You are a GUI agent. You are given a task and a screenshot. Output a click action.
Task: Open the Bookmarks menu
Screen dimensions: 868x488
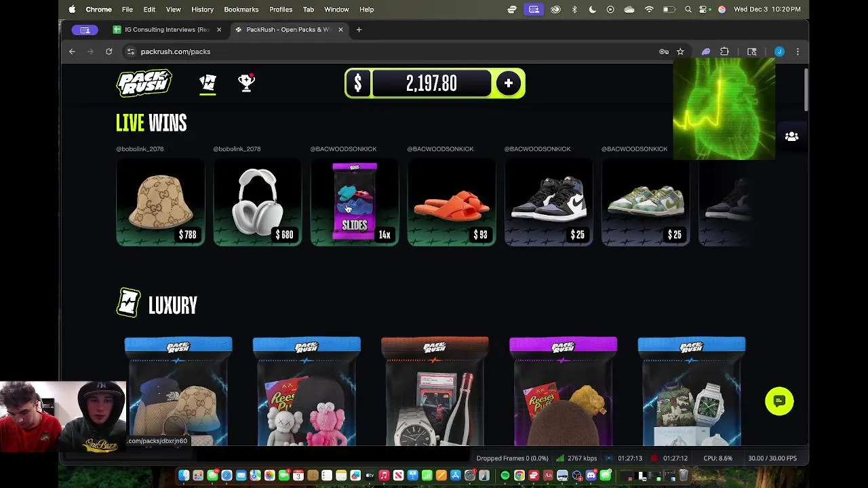pos(241,9)
